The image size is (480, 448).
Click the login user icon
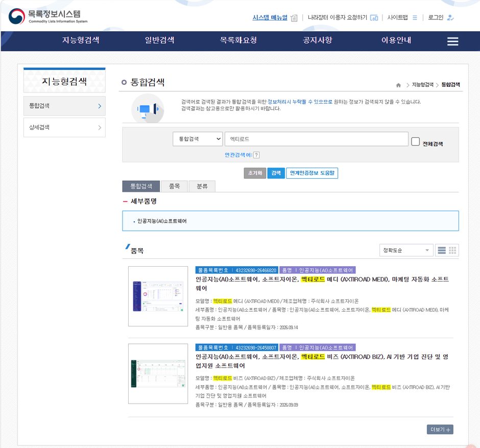click(x=450, y=18)
